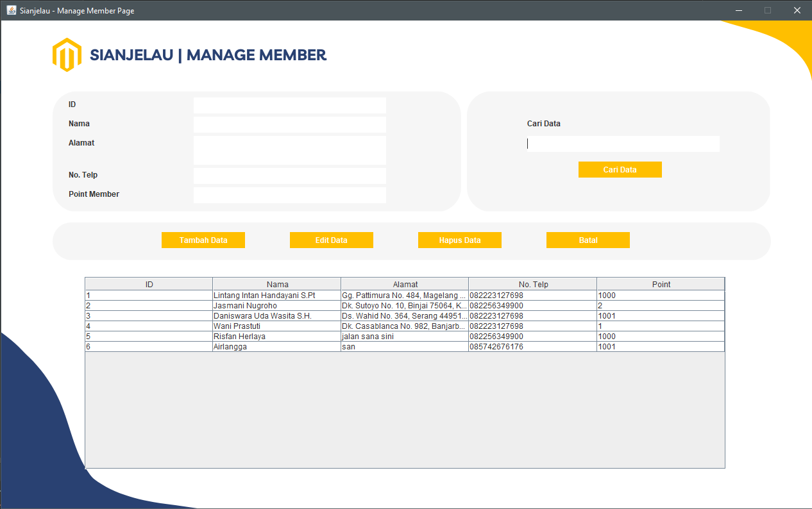Click phone cell 085742676176
The image size is (812, 509).
[533, 347]
